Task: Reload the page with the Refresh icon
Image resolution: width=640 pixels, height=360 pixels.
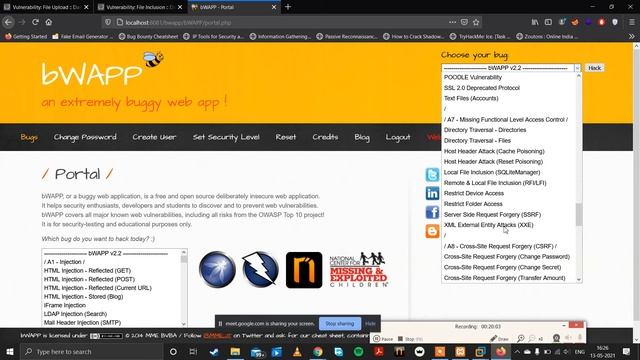Action: [x=36, y=22]
